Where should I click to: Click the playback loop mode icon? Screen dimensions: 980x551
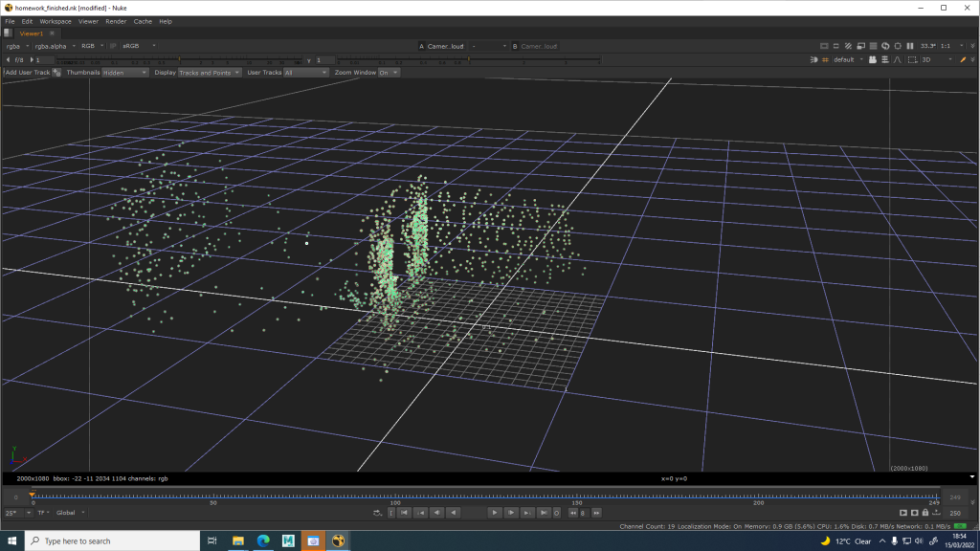click(377, 513)
